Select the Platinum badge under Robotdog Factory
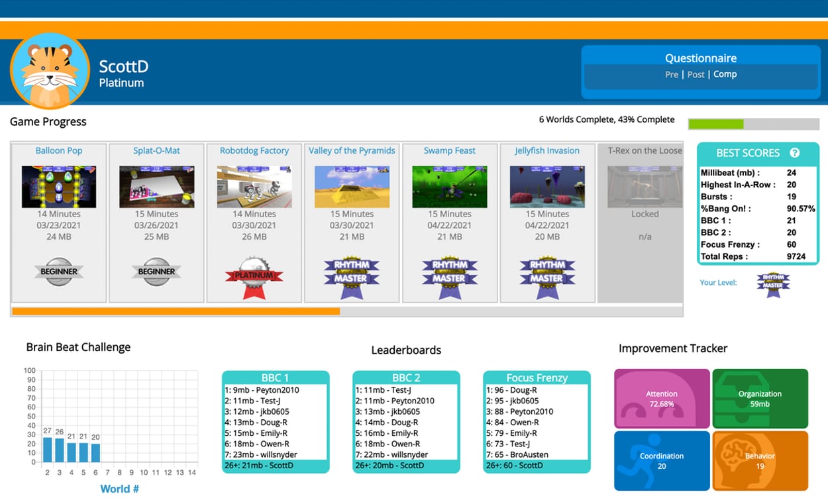 254,275
